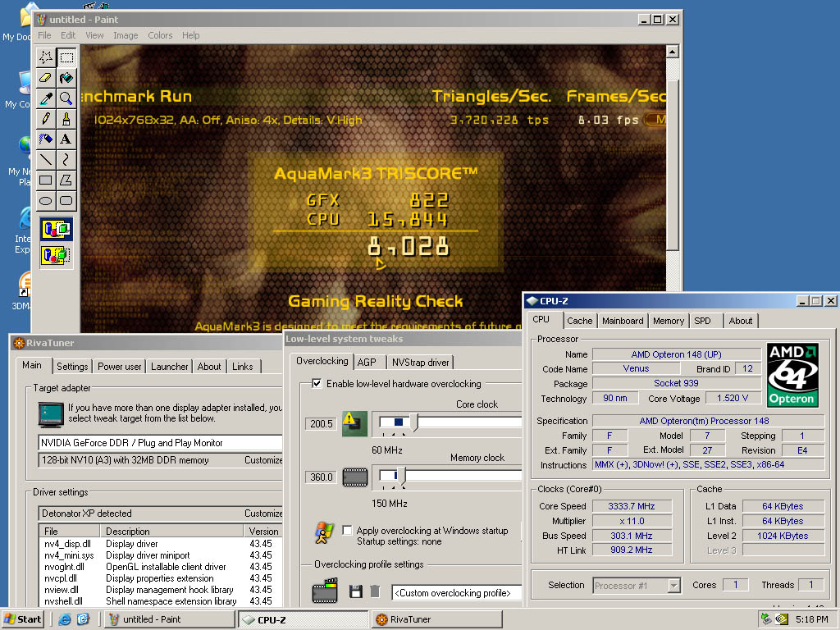
Task: Open the Custom overclocking profile dropdown
Action: pyautogui.click(x=456, y=593)
